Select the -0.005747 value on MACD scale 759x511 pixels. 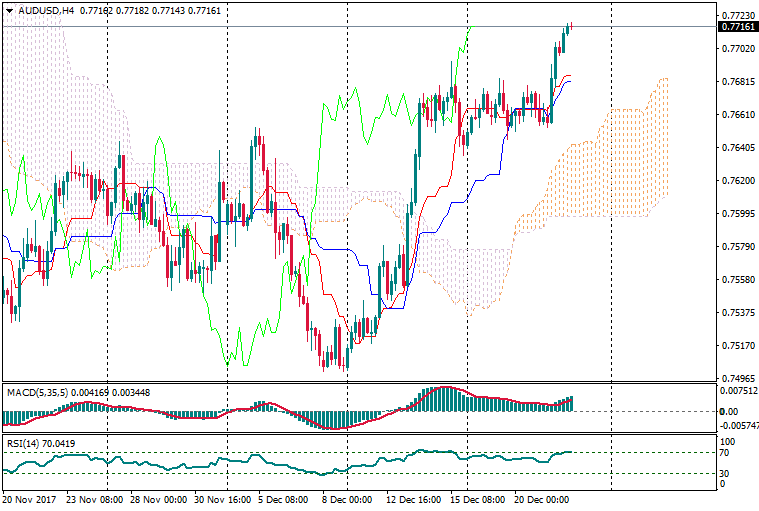point(738,426)
